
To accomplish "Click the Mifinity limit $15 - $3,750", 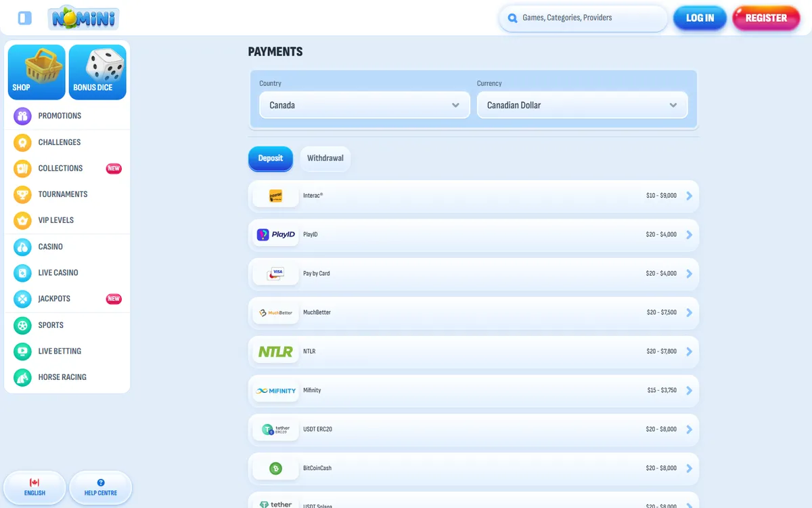I will [662, 390].
